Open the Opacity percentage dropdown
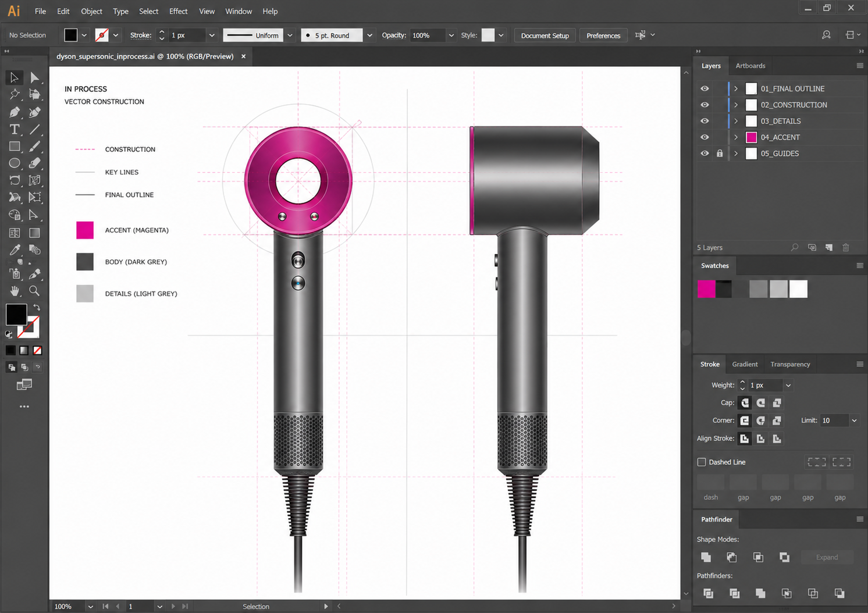Image resolution: width=868 pixels, height=613 pixels. [x=451, y=35]
